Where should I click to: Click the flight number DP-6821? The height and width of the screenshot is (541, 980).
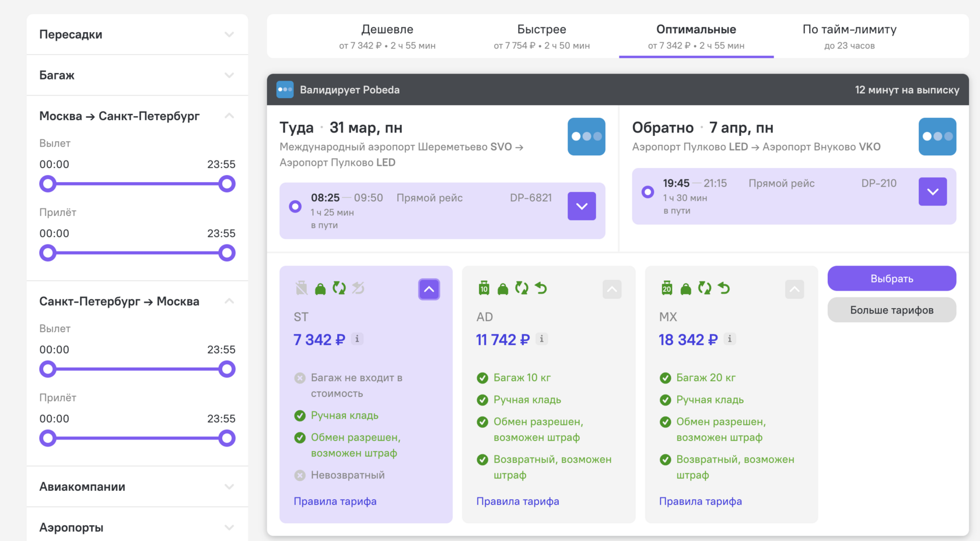point(531,198)
